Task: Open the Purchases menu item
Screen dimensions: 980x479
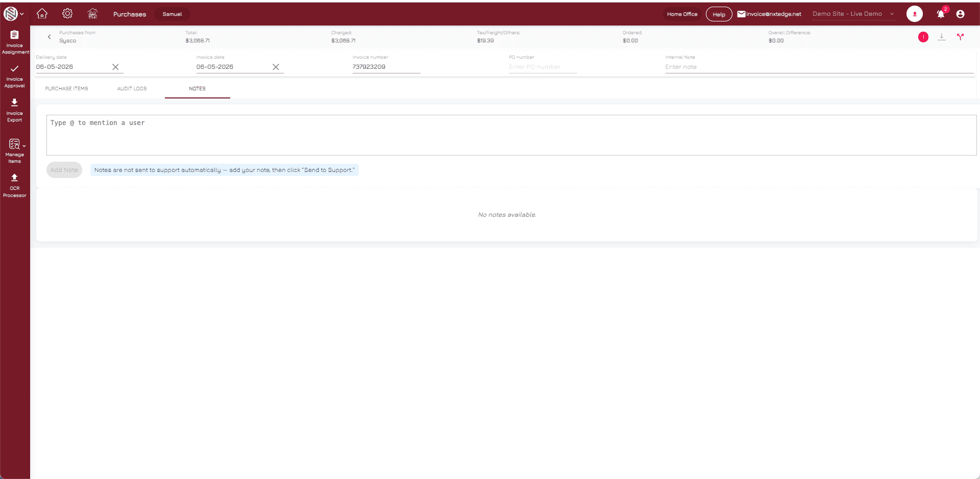Action: tap(130, 14)
